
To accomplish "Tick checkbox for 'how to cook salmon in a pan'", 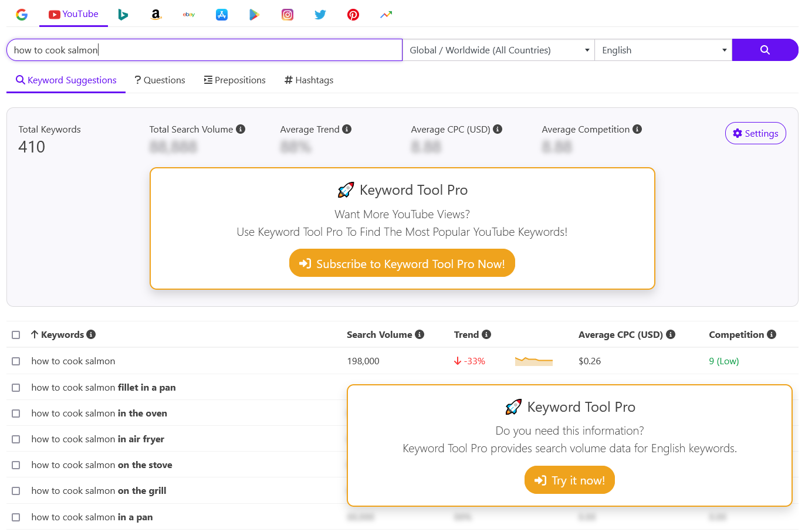I will pyautogui.click(x=16, y=517).
